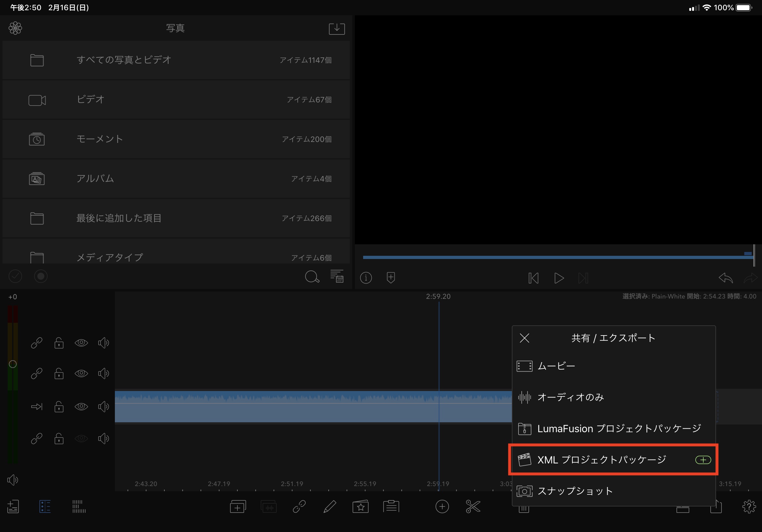Tap the scissors split clip tool
This screenshot has height=532, width=762.
(x=473, y=506)
